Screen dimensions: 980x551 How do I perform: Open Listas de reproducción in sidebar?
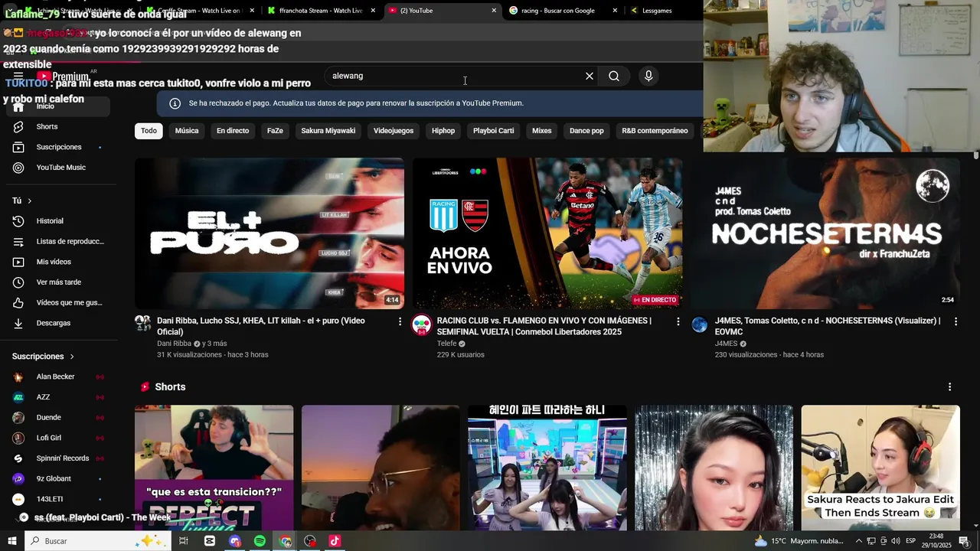tap(59, 242)
